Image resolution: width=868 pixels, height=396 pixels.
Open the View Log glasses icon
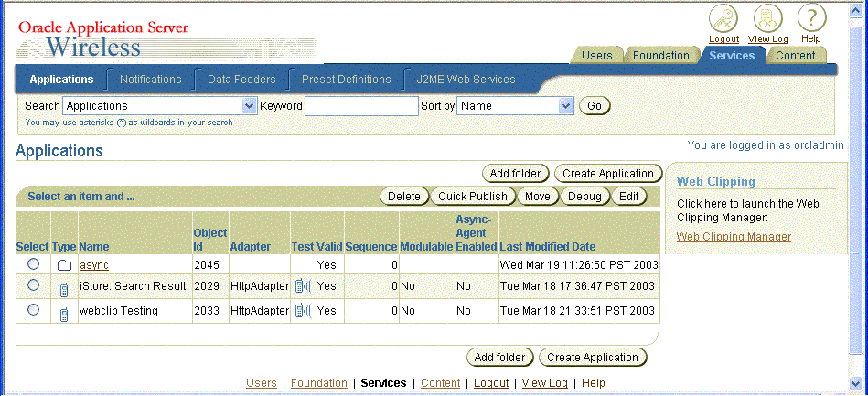767,19
